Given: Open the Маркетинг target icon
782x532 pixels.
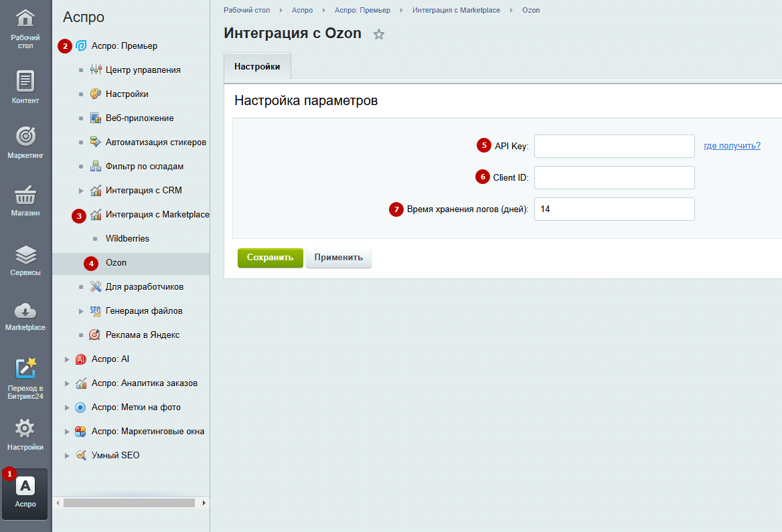Looking at the screenshot, I should [25, 136].
